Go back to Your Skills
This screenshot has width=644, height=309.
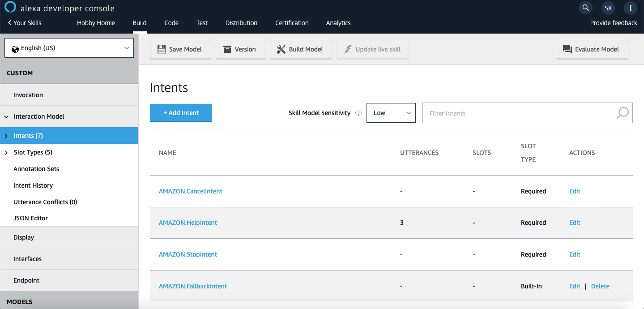pyautogui.click(x=24, y=23)
